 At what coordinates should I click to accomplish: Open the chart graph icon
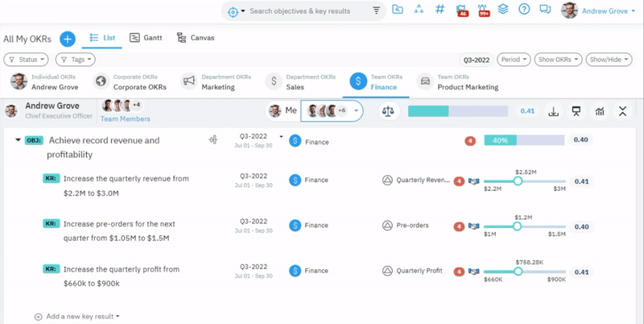600,111
